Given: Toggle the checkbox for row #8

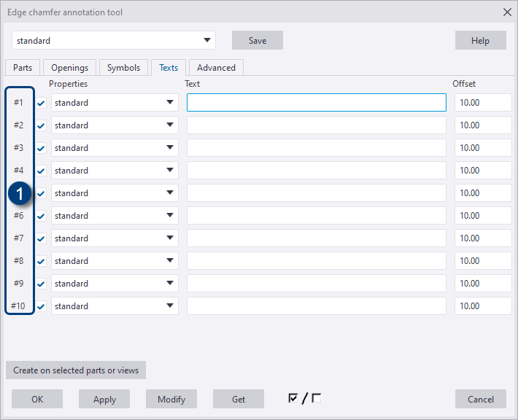Looking at the screenshot, I should (41, 261).
